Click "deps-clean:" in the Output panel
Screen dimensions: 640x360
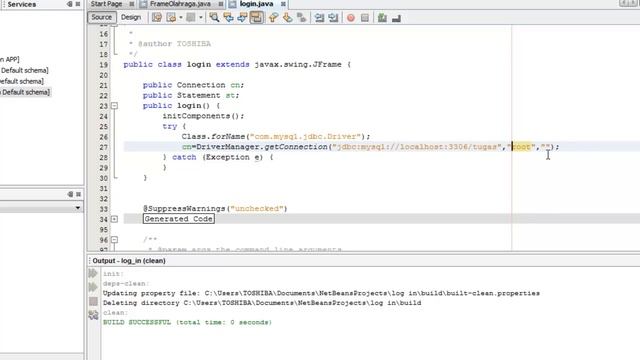(126, 283)
